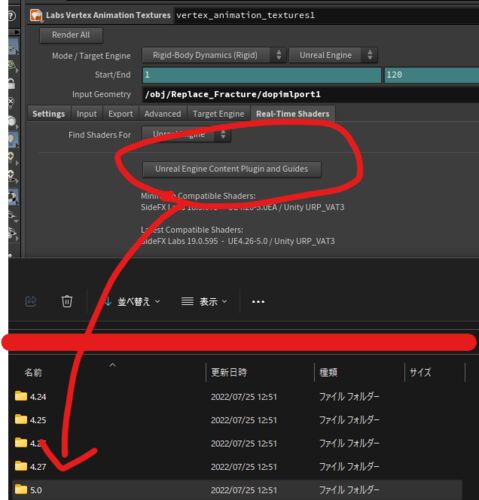
Task: Switch to the Input tab
Action: [87, 114]
